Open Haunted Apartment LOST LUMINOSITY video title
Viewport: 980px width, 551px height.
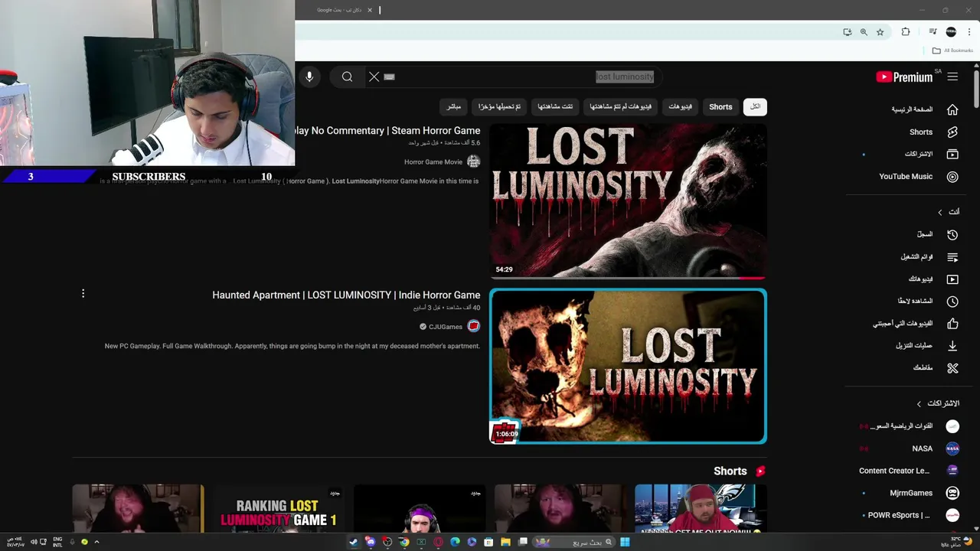346,295
